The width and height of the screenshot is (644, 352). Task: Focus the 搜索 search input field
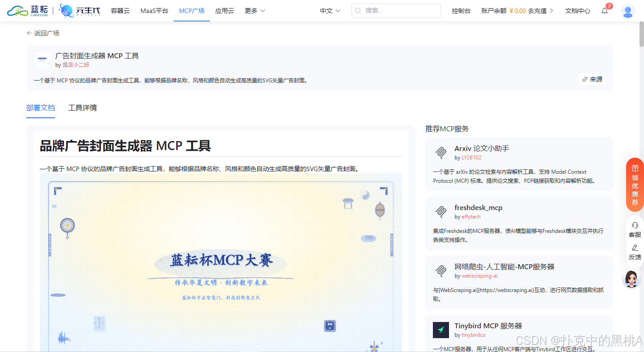coord(396,11)
